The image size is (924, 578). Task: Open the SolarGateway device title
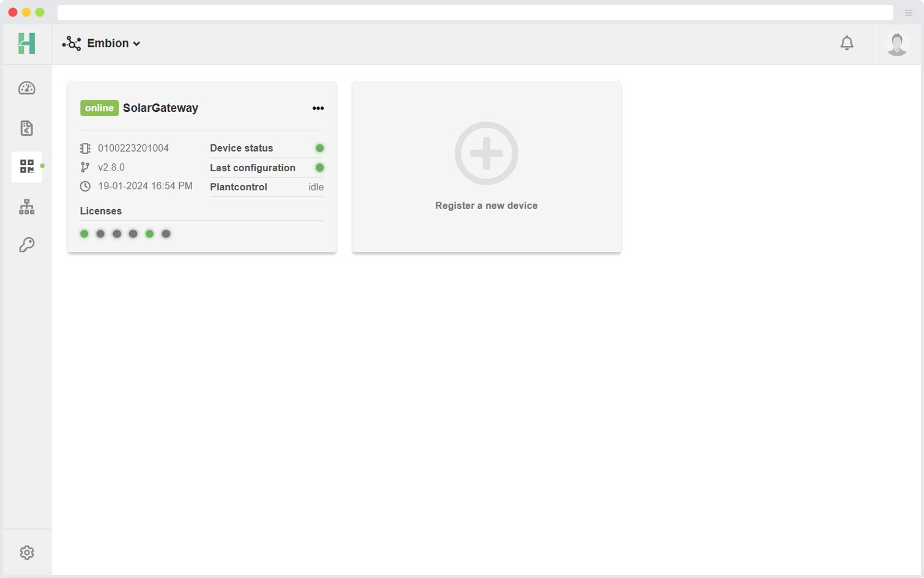tap(160, 108)
